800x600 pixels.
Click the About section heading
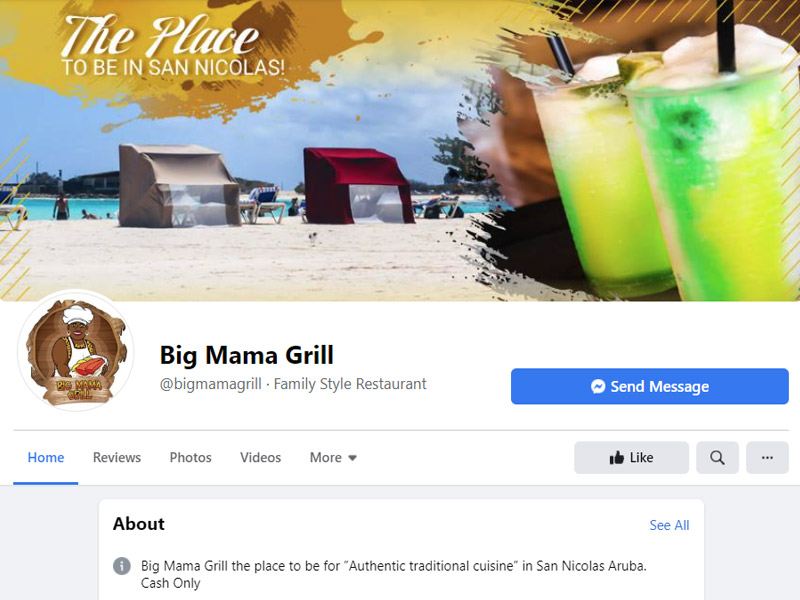click(139, 524)
